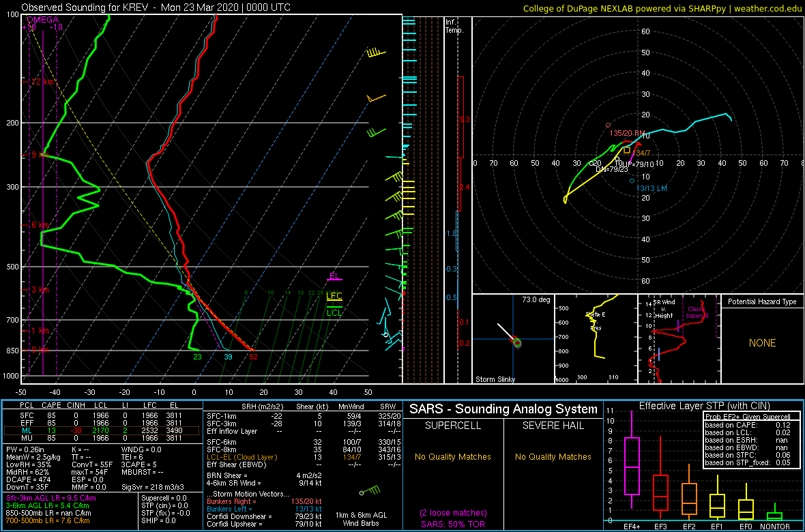Click the 'SHIP = 0.0' value
The image size is (805, 532).
click(159, 520)
